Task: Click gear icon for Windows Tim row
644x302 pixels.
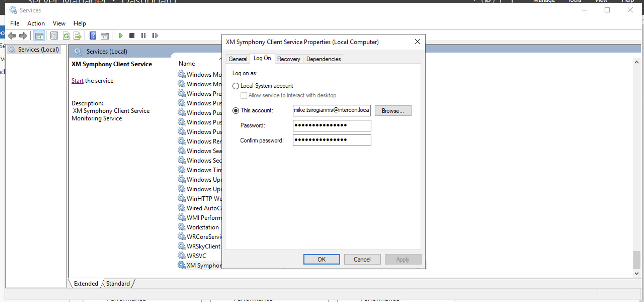Action: [x=181, y=170]
